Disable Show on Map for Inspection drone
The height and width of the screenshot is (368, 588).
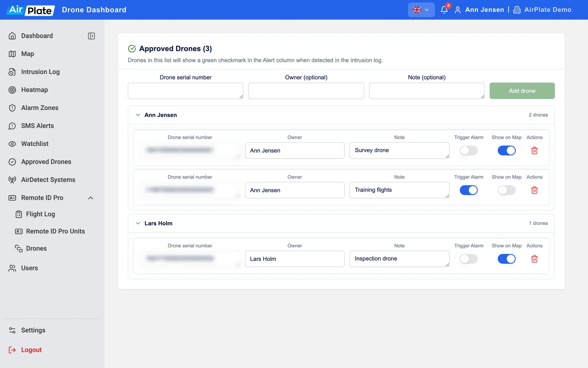point(506,259)
